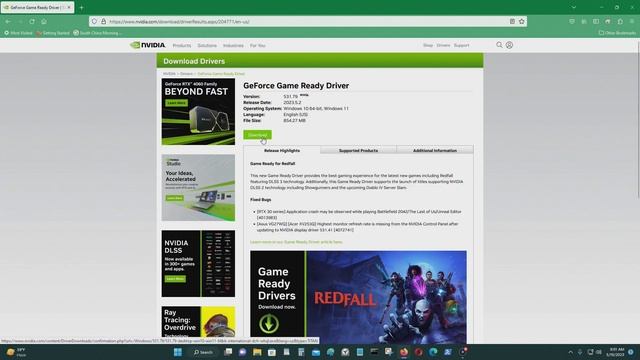Open the Drivers link in header
The image size is (640, 360).
(443, 45)
